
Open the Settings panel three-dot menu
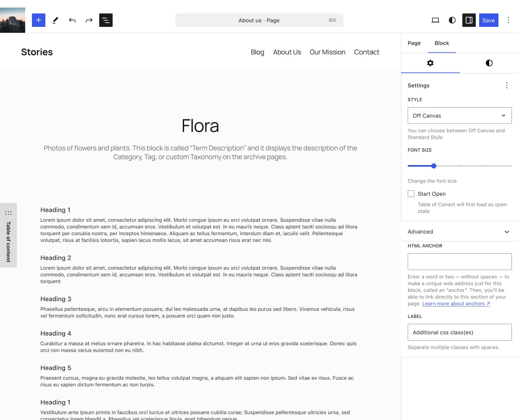pos(507,85)
